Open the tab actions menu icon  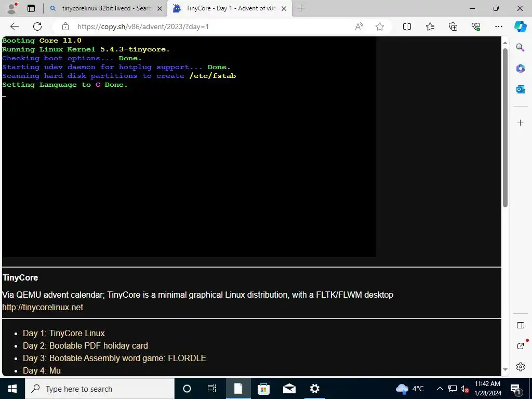31,8
